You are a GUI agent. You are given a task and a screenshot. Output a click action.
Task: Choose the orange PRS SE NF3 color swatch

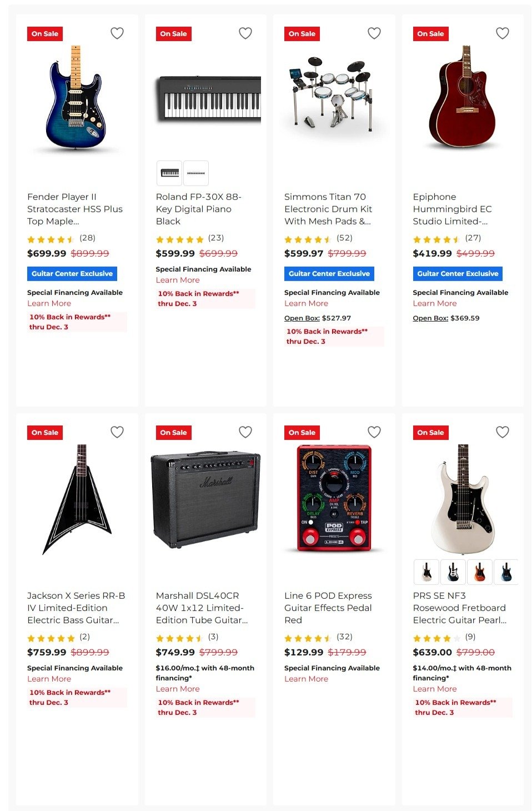click(479, 572)
